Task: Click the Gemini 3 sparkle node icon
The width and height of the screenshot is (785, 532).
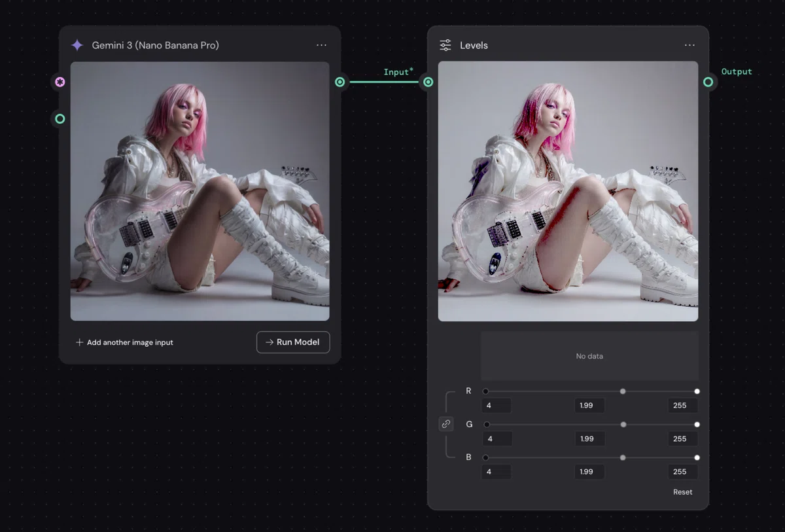Action: (x=77, y=45)
